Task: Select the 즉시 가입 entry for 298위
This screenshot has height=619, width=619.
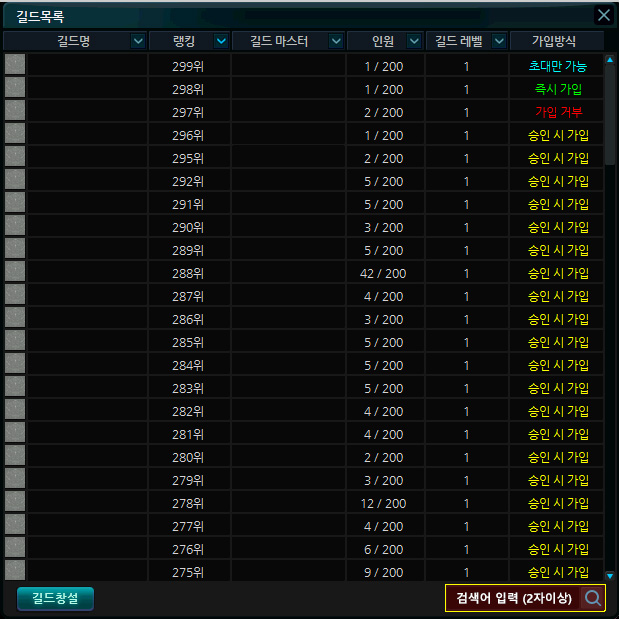Action: [x=558, y=89]
